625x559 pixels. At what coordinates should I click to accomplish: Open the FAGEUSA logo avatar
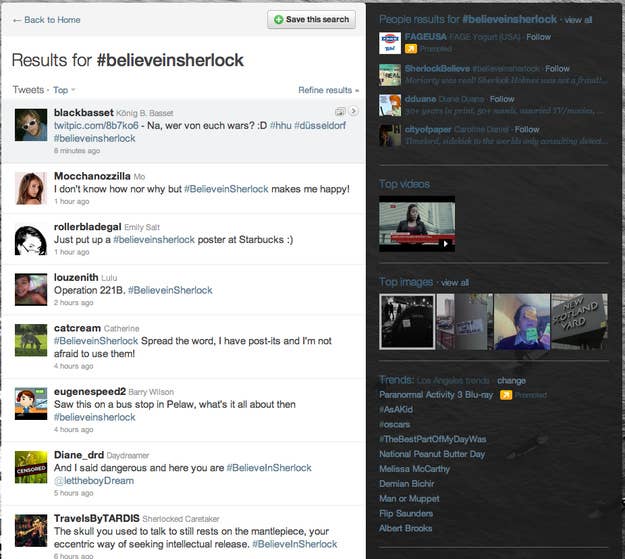[x=390, y=43]
